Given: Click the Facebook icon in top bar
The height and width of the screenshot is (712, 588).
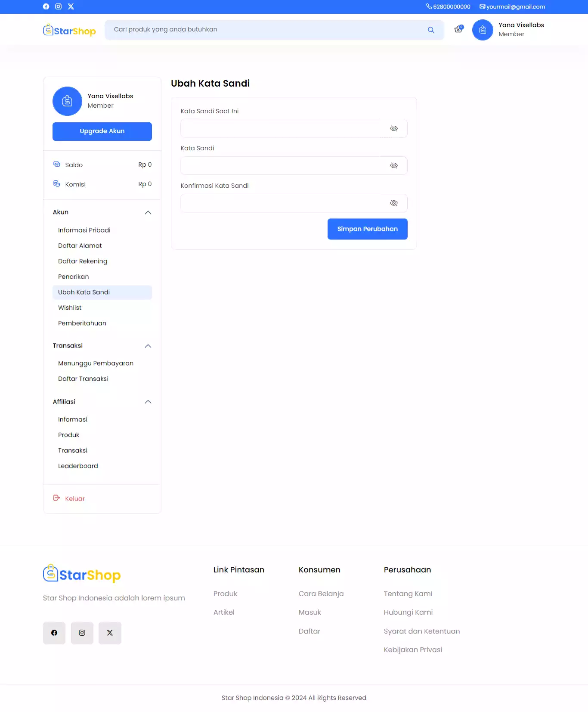Looking at the screenshot, I should (x=46, y=6).
